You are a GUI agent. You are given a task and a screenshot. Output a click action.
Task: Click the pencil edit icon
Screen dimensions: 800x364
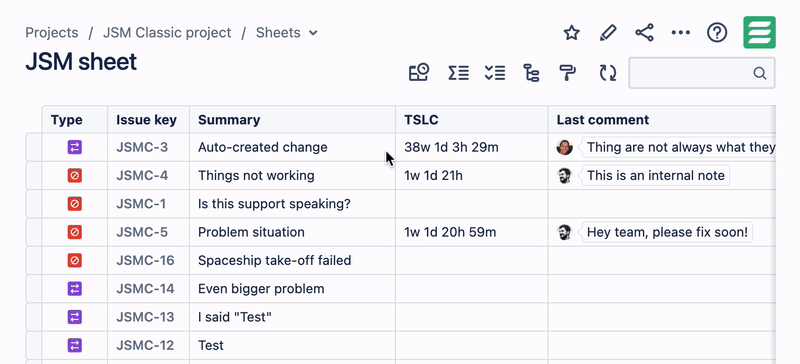[x=608, y=33]
